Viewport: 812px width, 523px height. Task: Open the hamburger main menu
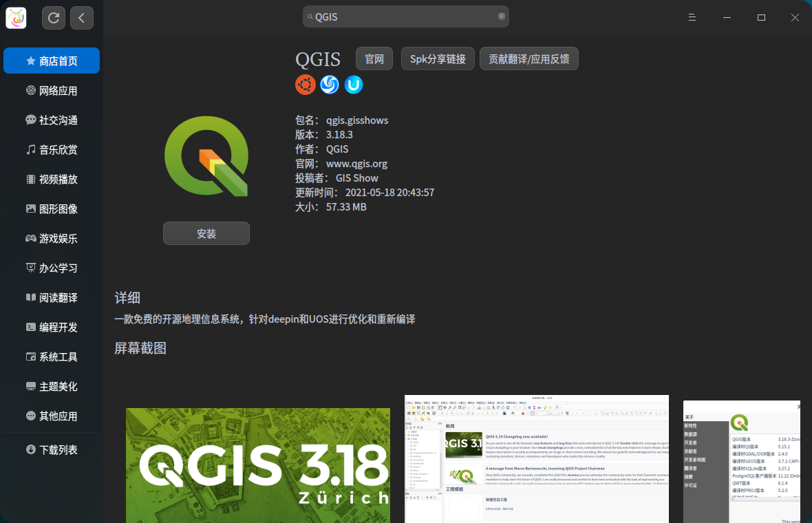[692, 18]
